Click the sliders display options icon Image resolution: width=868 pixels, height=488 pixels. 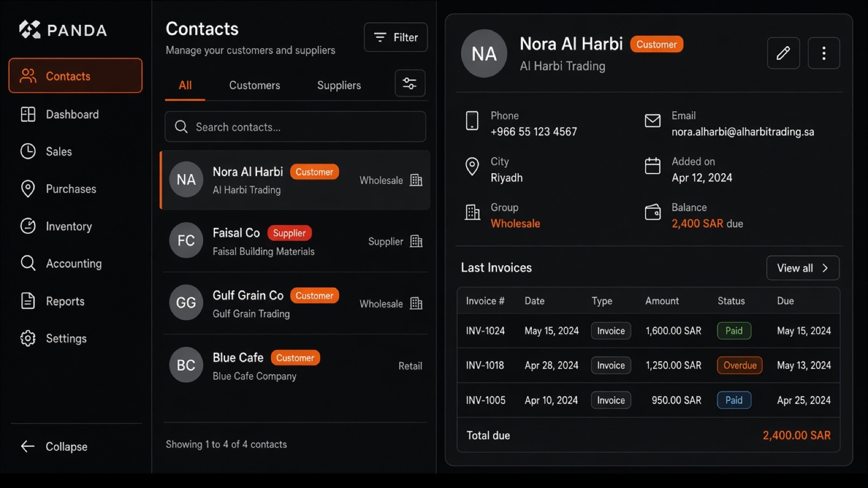click(410, 84)
